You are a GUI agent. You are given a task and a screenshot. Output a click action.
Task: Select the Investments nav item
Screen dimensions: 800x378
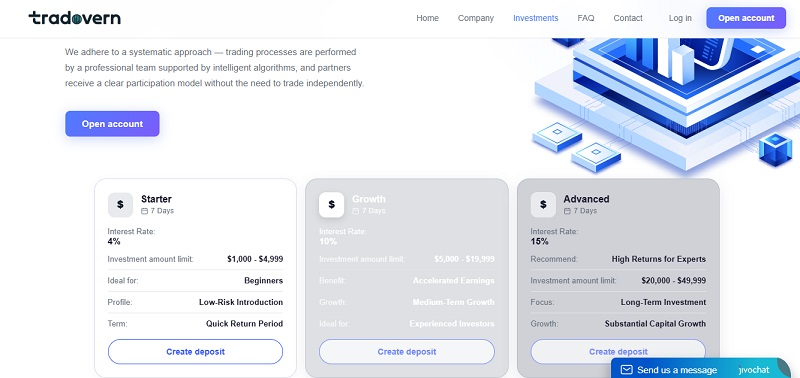tap(536, 18)
